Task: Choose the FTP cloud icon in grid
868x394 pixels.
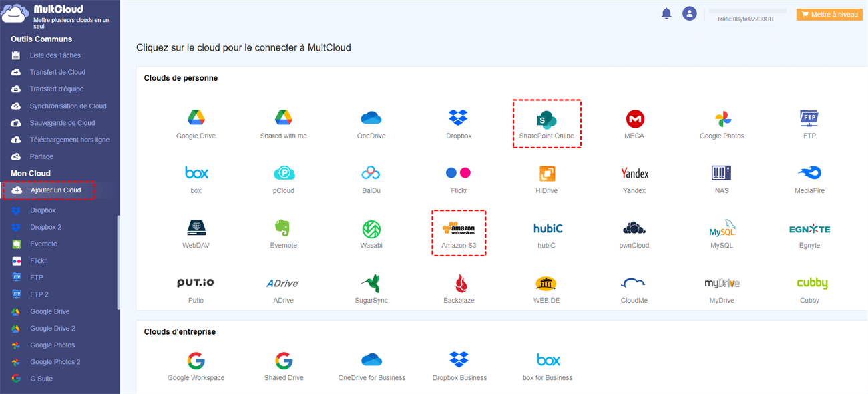Action: (809, 124)
